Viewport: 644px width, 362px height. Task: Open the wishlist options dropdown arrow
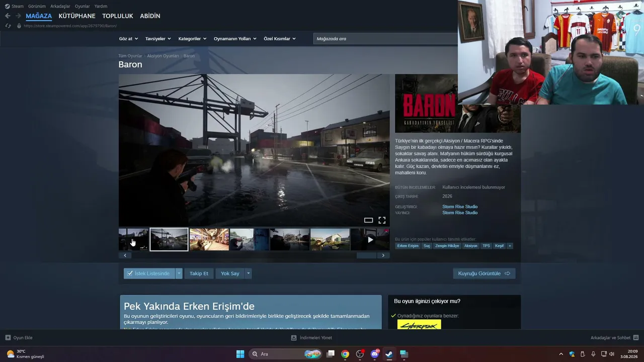pyautogui.click(x=179, y=274)
